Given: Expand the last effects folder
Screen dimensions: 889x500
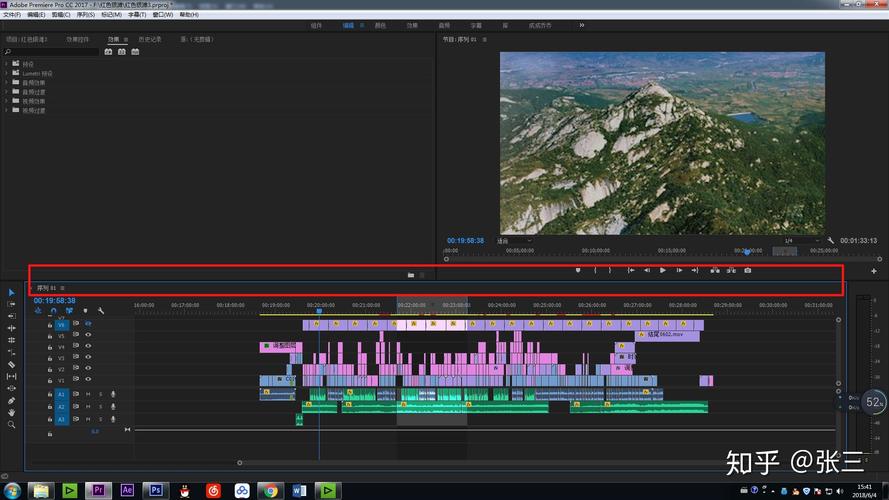Looking at the screenshot, I should pos(6,110).
